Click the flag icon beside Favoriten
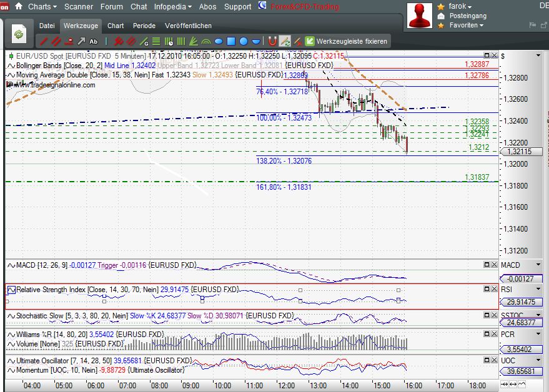This screenshot has height=392, width=549. (x=533, y=25)
